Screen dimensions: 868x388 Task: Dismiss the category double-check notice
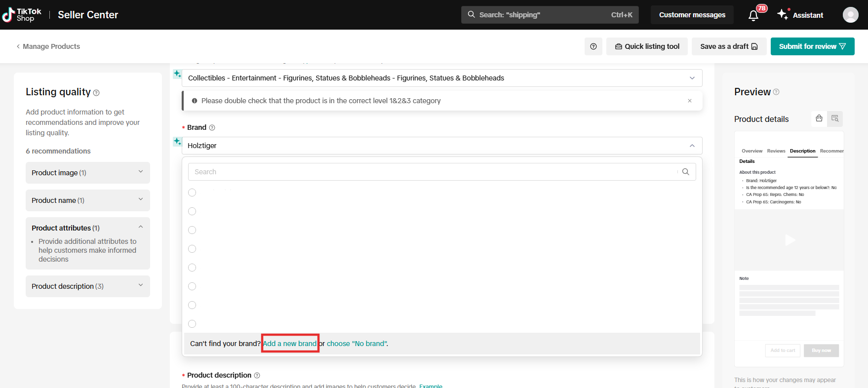[x=690, y=101]
